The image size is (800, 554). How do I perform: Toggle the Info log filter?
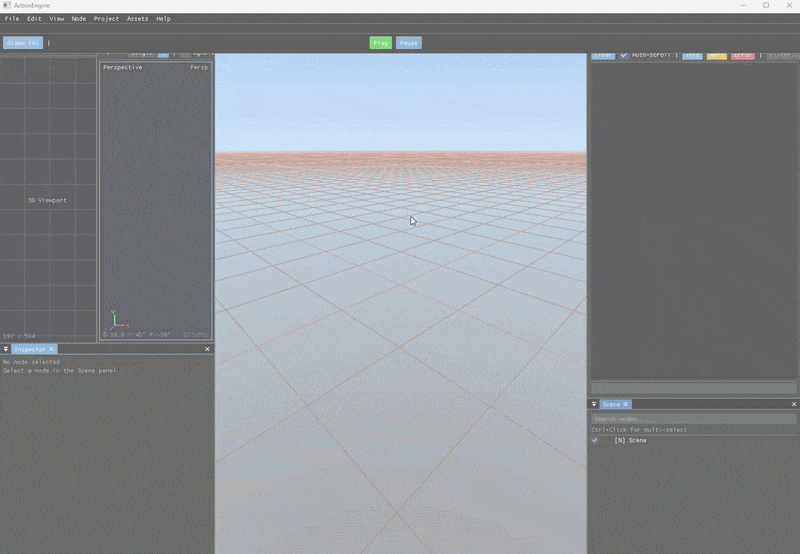click(692, 55)
